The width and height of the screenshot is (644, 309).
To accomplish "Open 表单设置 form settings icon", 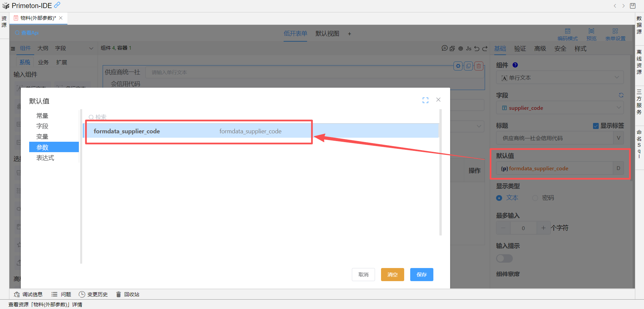I will click(615, 31).
